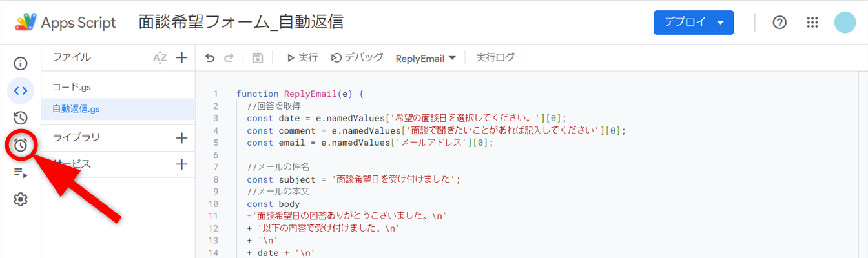
Task: Run the script with 実行 button
Action: pyautogui.click(x=302, y=58)
